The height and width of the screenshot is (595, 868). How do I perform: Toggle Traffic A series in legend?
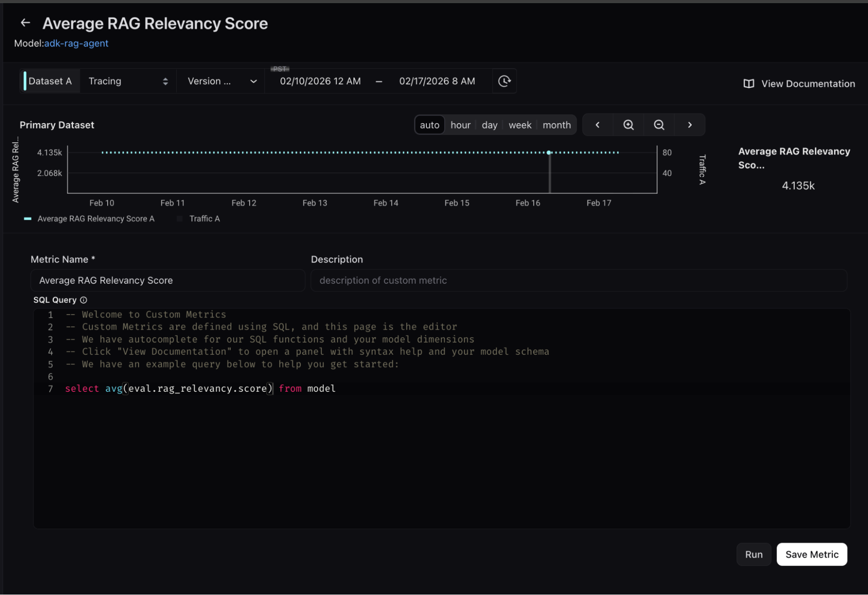204,219
